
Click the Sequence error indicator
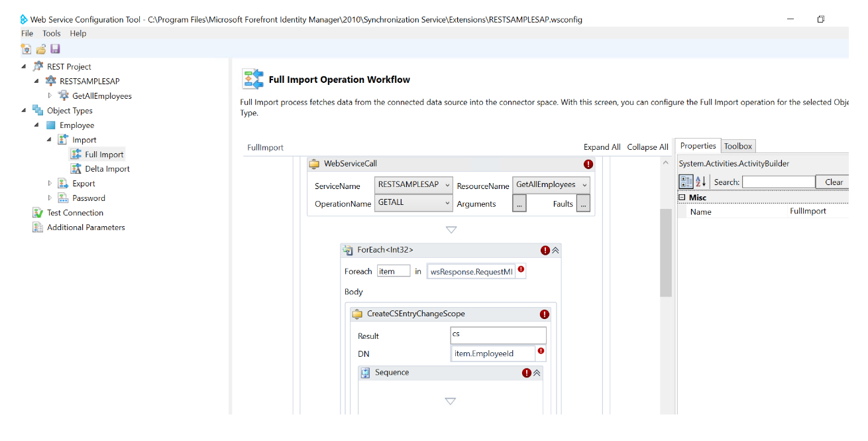click(527, 373)
